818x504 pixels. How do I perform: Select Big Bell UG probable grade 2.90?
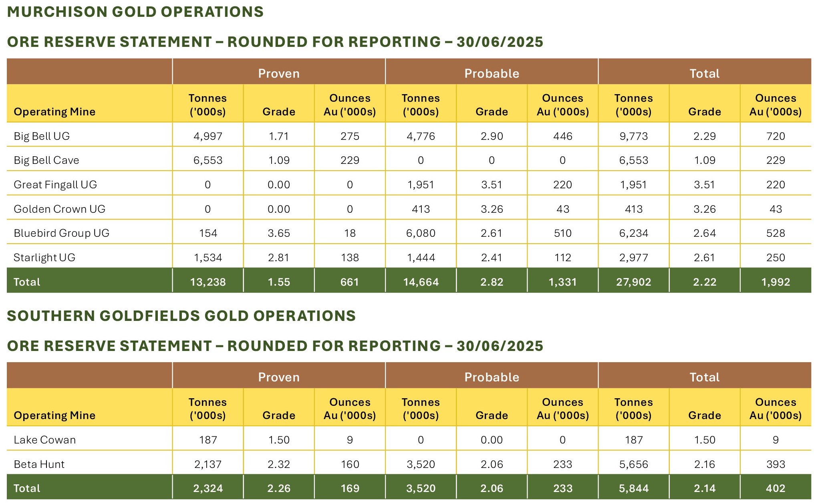[492, 136]
